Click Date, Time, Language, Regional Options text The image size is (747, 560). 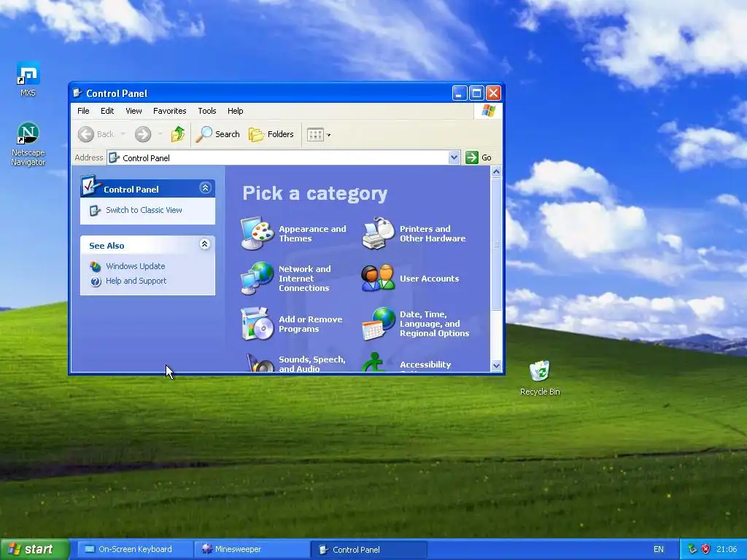point(435,324)
